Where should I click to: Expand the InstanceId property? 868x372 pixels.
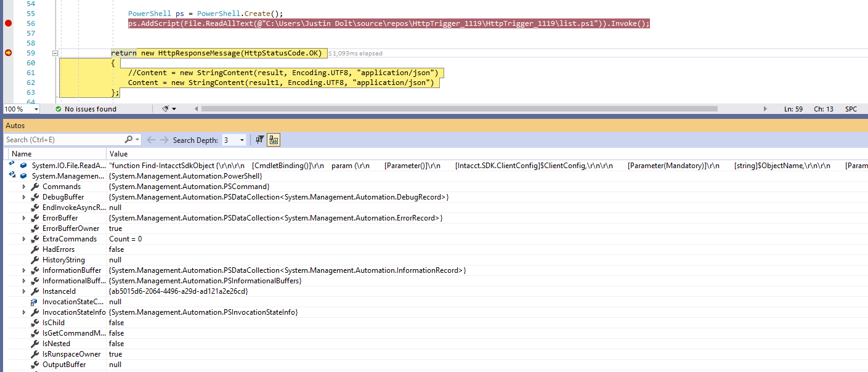pos(24,291)
